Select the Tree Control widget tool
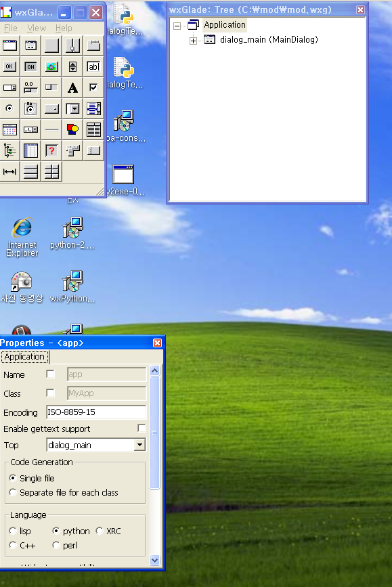This screenshot has height=587, width=392. 9,150
